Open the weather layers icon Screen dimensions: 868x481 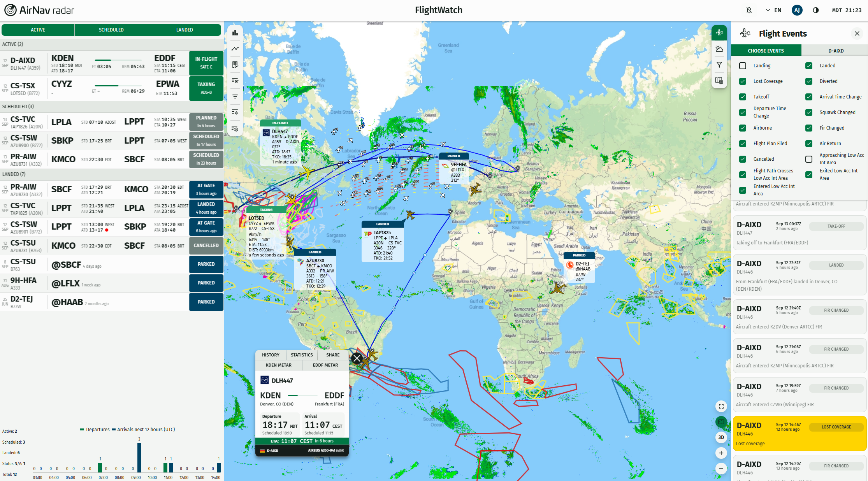(x=719, y=49)
